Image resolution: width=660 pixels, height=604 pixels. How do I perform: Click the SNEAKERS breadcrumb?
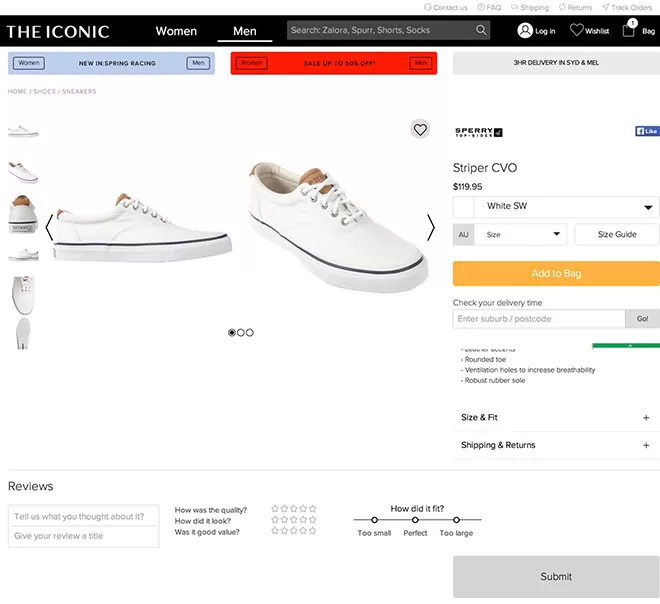[79, 91]
